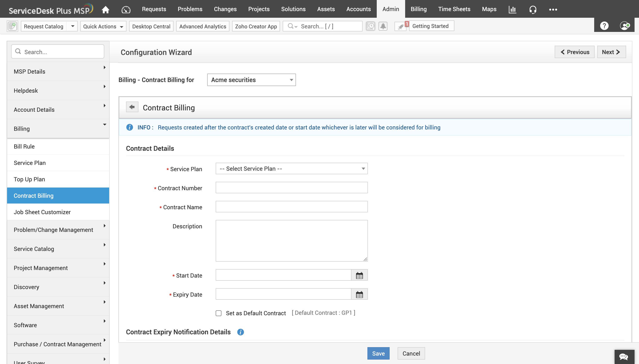Click the Billing menu tab
The width and height of the screenshot is (639, 364).
pyautogui.click(x=418, y=9)
